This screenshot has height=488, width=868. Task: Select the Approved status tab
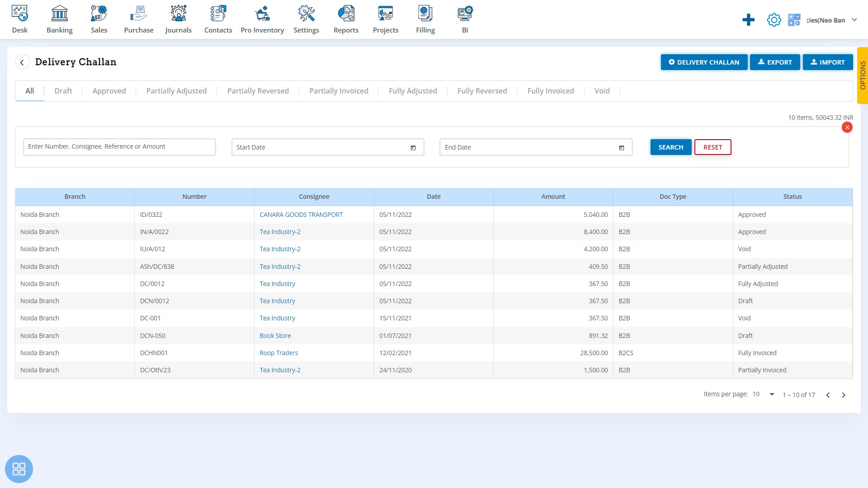tap(109, 90)
